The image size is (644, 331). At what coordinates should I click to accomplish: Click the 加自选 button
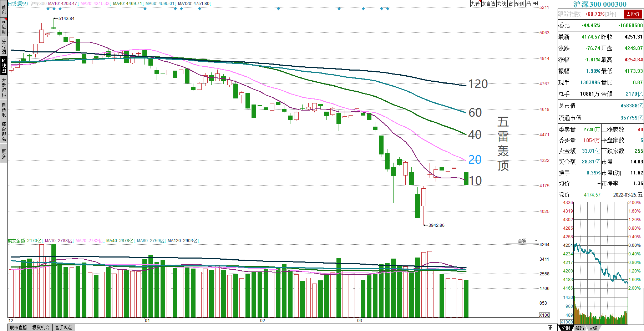point(488,4)
